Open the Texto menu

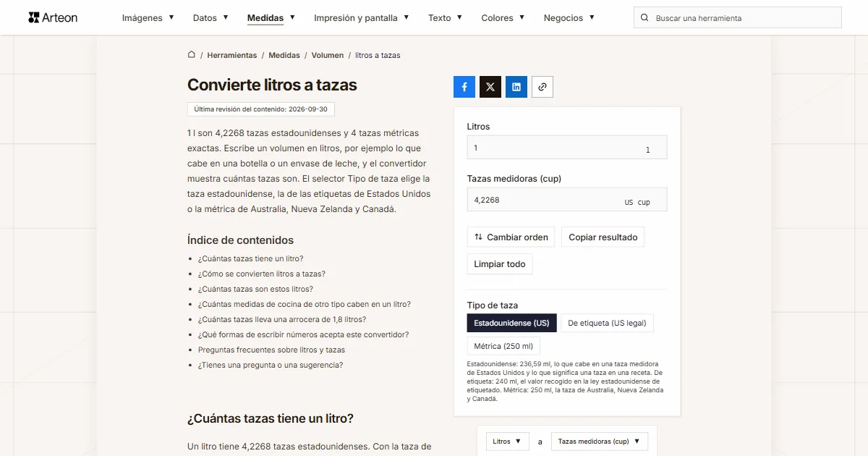click(445, 18)
